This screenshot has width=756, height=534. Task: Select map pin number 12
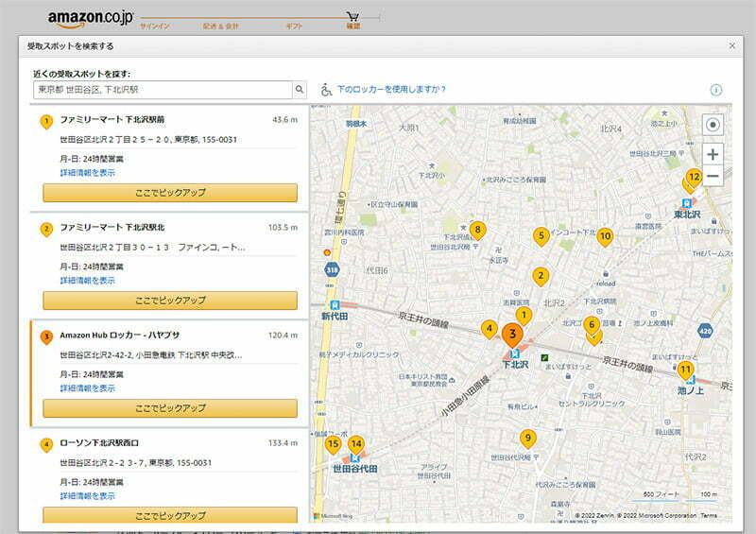(x=694, y=178)
